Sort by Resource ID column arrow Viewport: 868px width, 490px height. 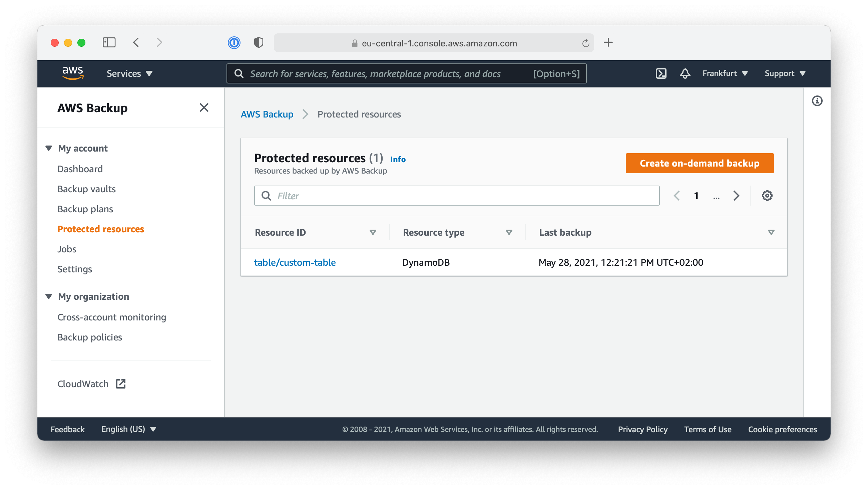373,232
